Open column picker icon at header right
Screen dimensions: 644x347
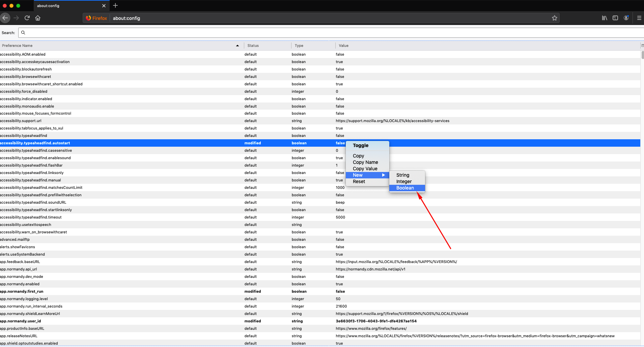pyautogui.click(x=642, y=46)
